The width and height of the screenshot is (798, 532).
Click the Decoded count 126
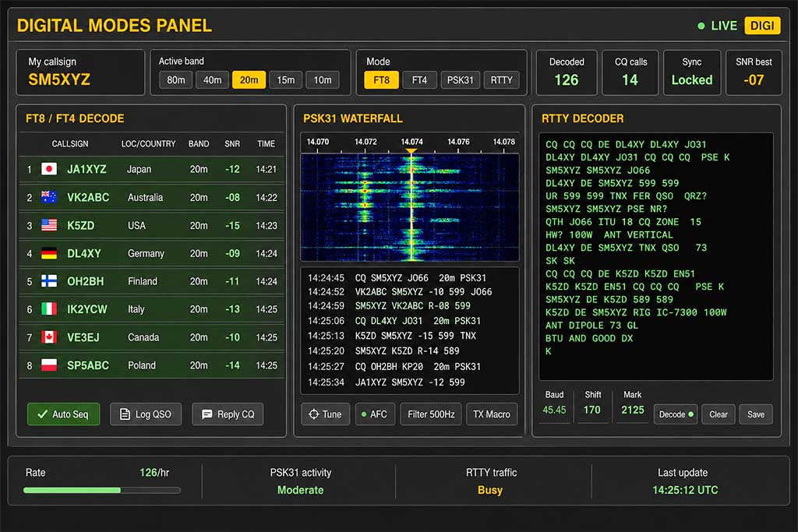pyautogui.click(x=567, y=80)
